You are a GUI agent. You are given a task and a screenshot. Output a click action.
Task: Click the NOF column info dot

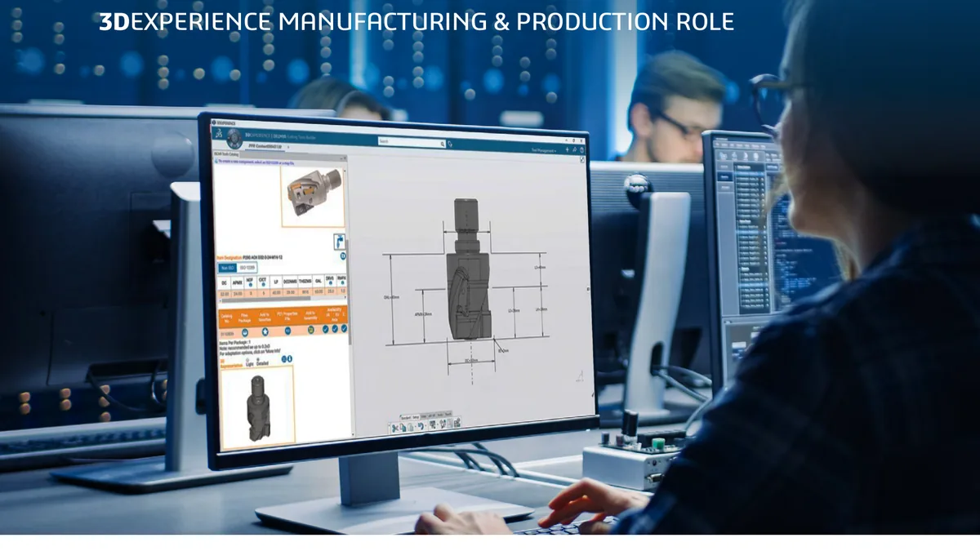tap(250, 285)
